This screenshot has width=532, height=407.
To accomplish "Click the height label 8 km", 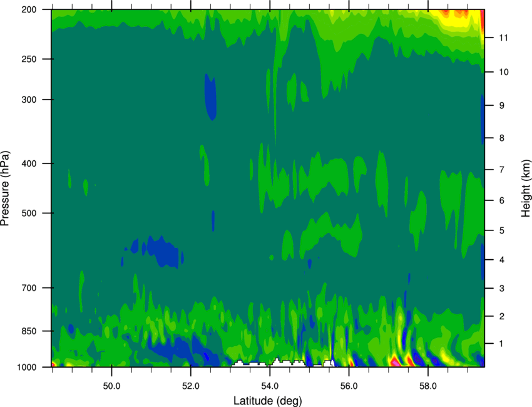I will point(502,138).
